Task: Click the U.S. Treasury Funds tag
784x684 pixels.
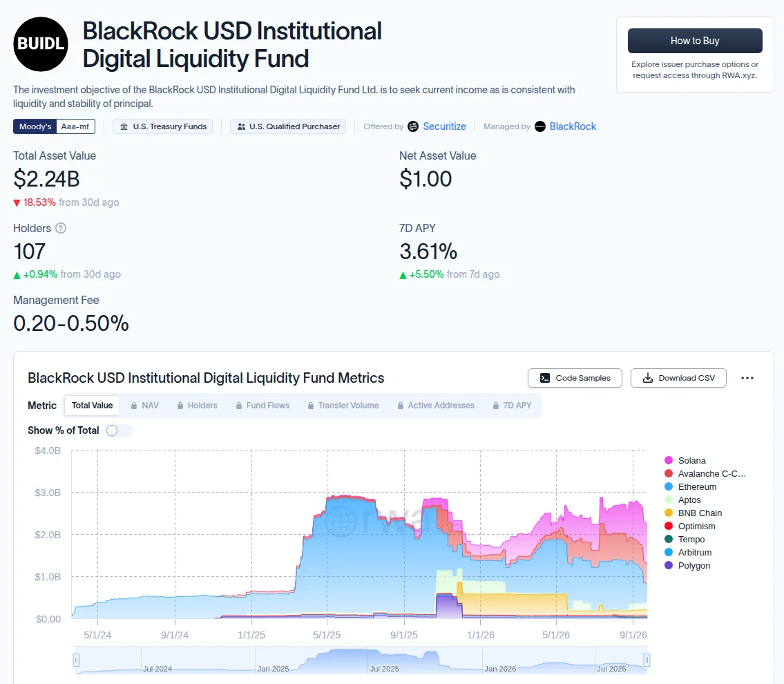Action: [163, 126]
